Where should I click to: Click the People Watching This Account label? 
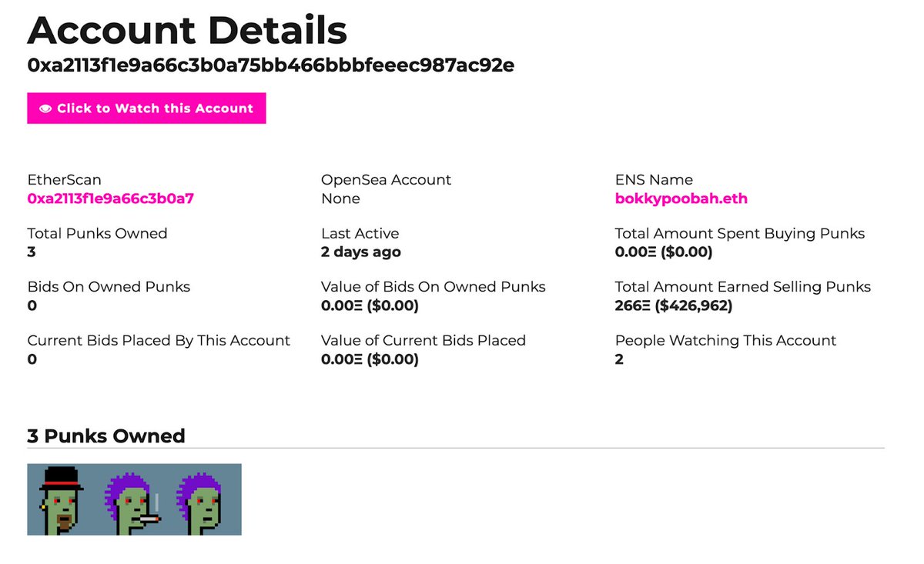(x=725, y=340)
